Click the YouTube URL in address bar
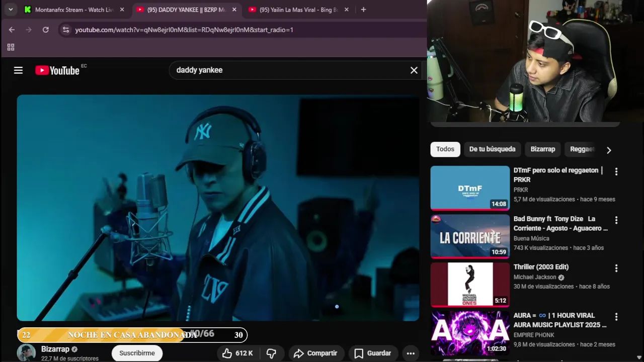This screenshot has height=362, width=644. coord(184,30)
